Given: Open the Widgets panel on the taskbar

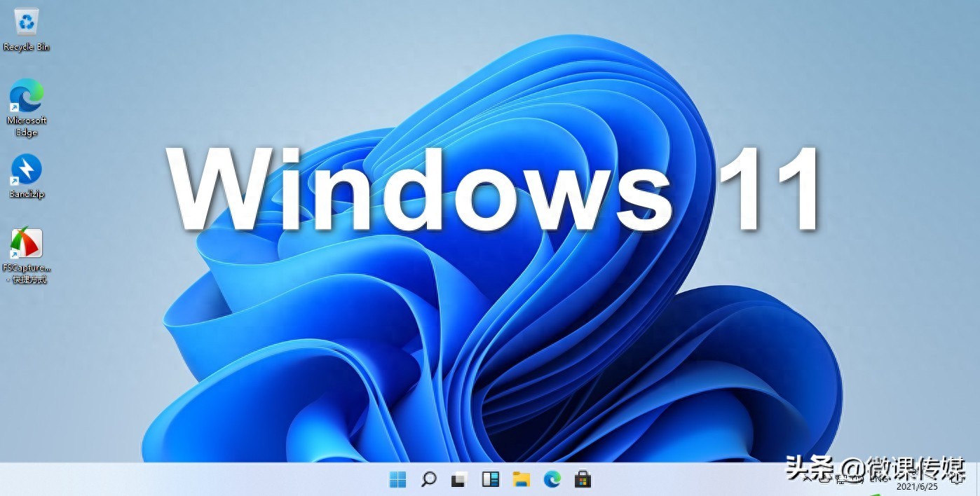Looking at the screenshot, I should [x=490, y=480].
